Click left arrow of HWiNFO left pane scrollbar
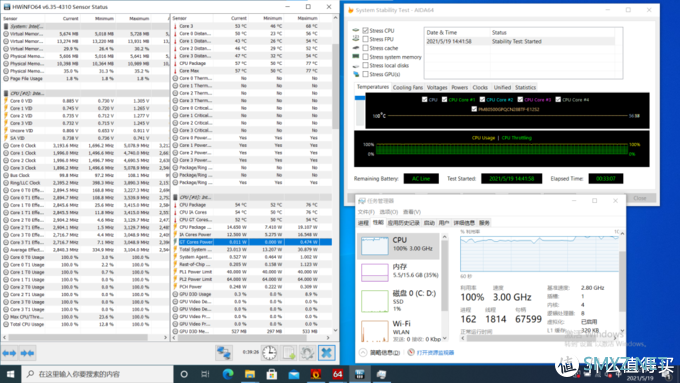680x383 pixels. (x=4, y=337)
